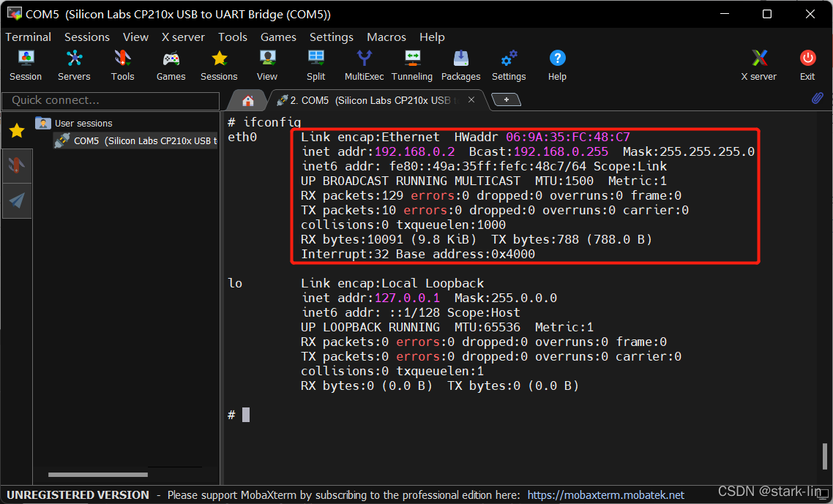This screenshot has width=833, height=504.
Task: Open the Servers toolbar icon
Action: click(74, 65)
